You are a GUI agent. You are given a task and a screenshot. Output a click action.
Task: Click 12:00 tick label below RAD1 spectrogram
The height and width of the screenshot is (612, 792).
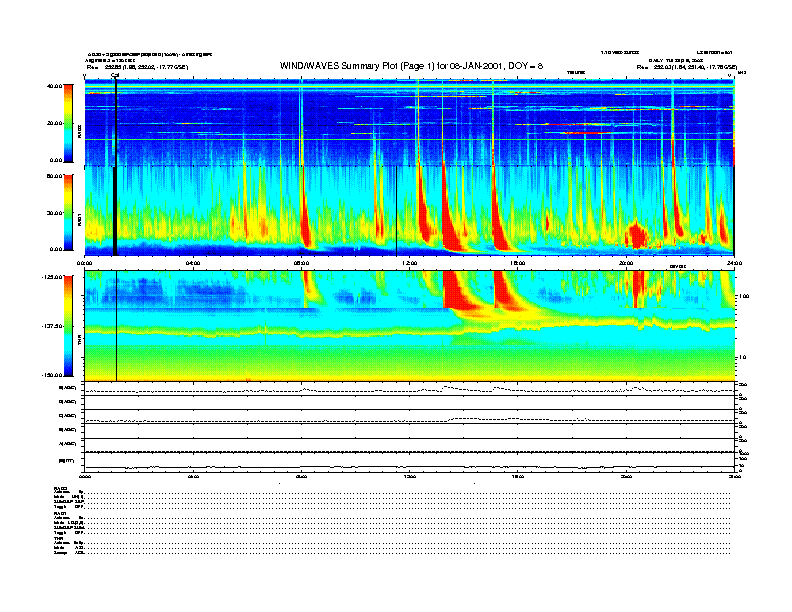point(410,263)
